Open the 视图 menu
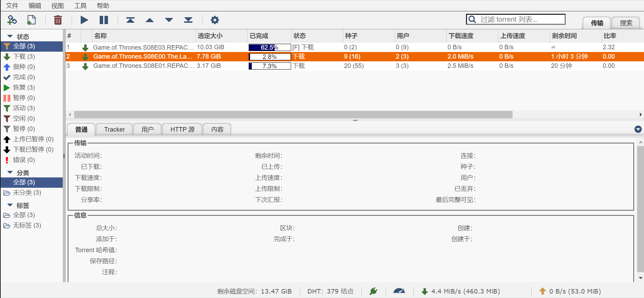 (58, 6)
